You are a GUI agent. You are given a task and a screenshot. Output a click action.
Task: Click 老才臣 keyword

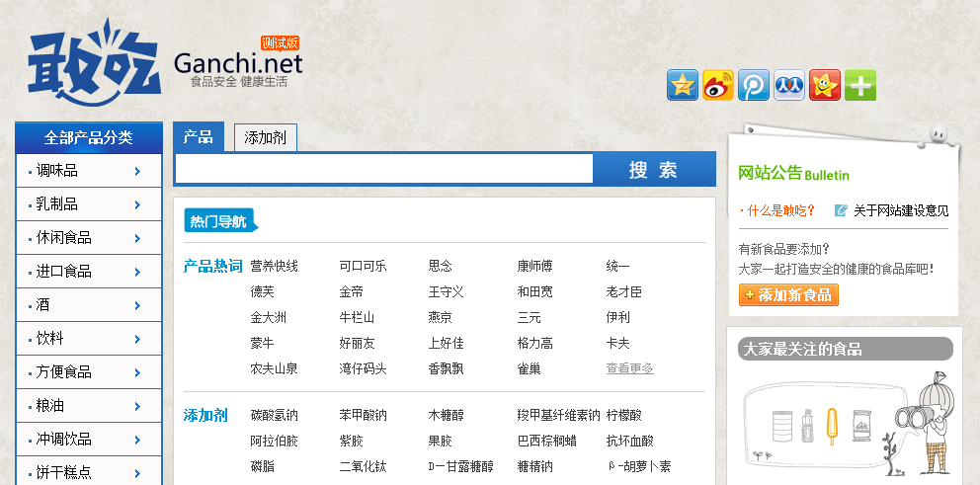point(623,291)
